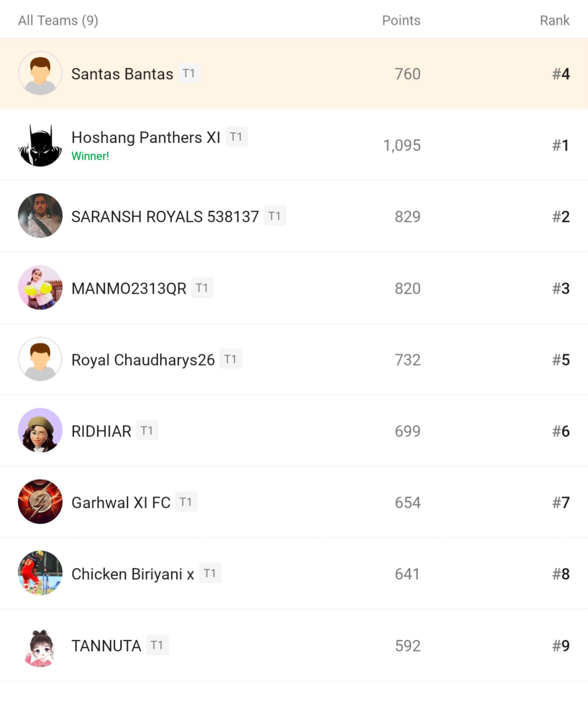
Task: Click the green Winner! label
Action: (90, 156)
